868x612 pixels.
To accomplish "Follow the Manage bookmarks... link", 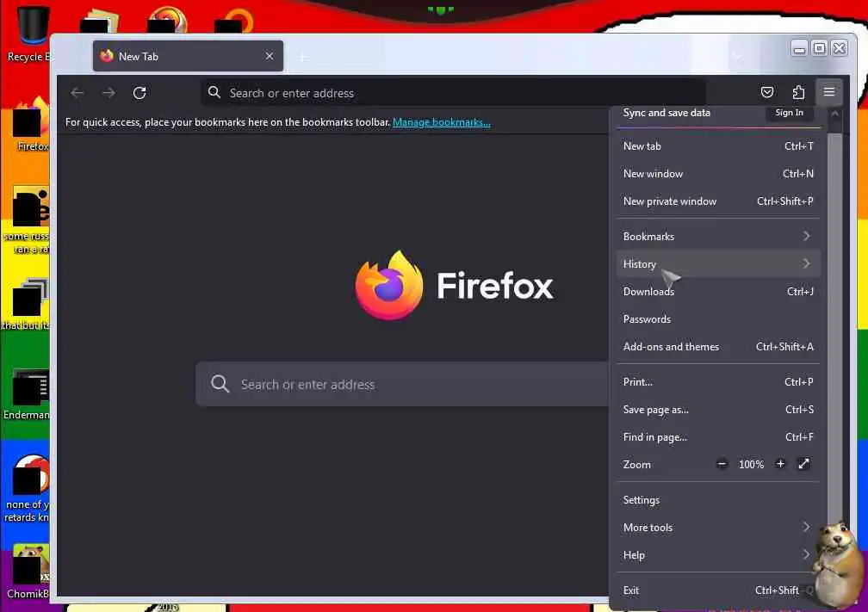I will click(441, 122).
